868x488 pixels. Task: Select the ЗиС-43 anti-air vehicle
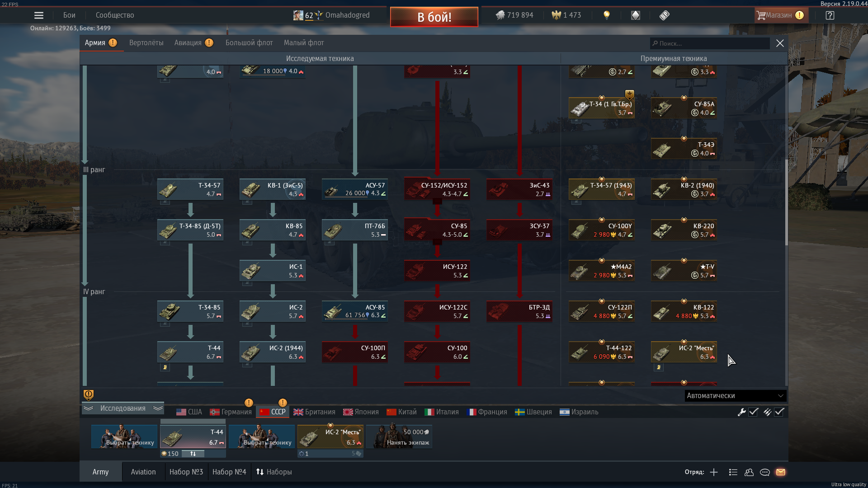pyautogui.click(x=519, y=189)
